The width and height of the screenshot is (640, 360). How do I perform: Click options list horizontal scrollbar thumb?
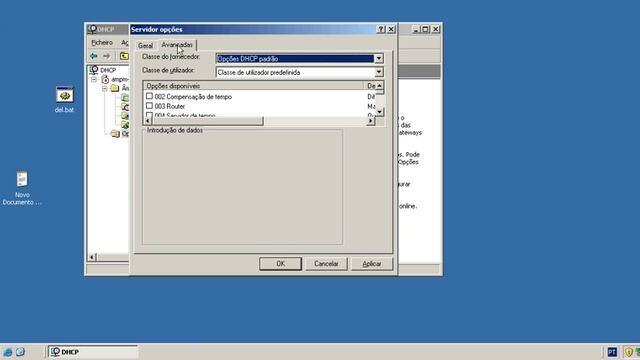coord(208,121)
